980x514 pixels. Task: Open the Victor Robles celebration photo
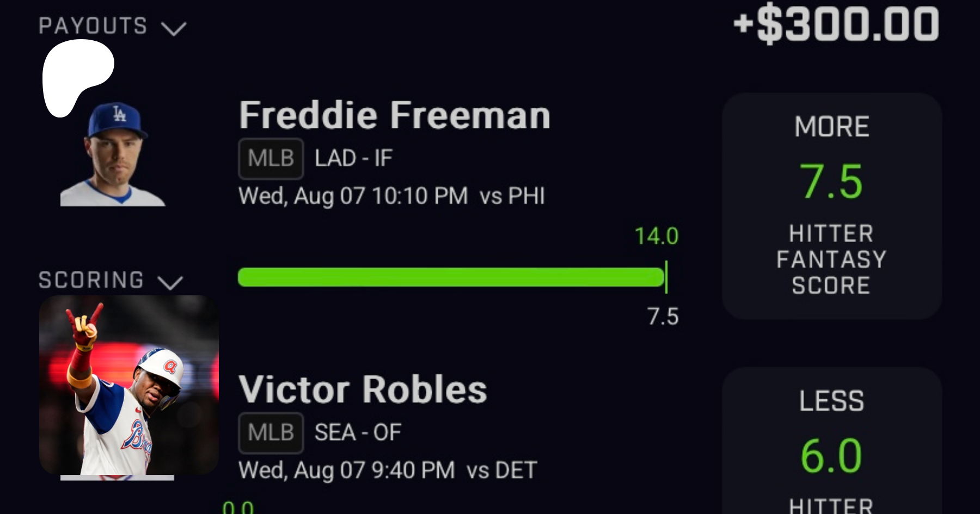(129, 385)
